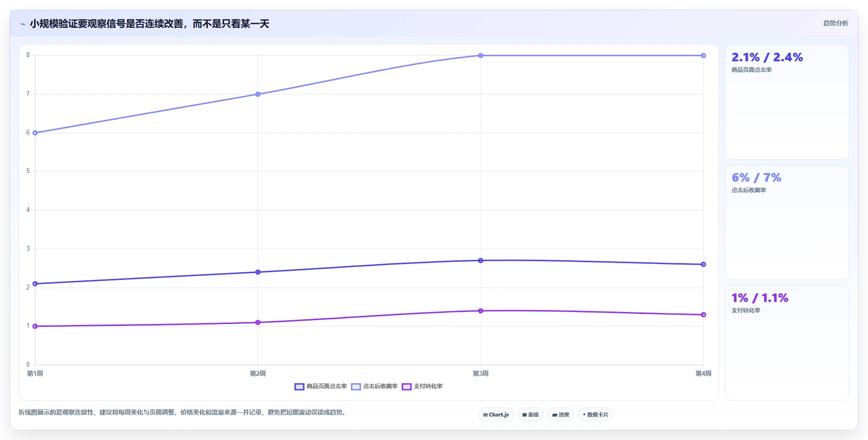Click the 第4周 axis label
The width and height of the screenshot is (868, 440).
point(703,373)
